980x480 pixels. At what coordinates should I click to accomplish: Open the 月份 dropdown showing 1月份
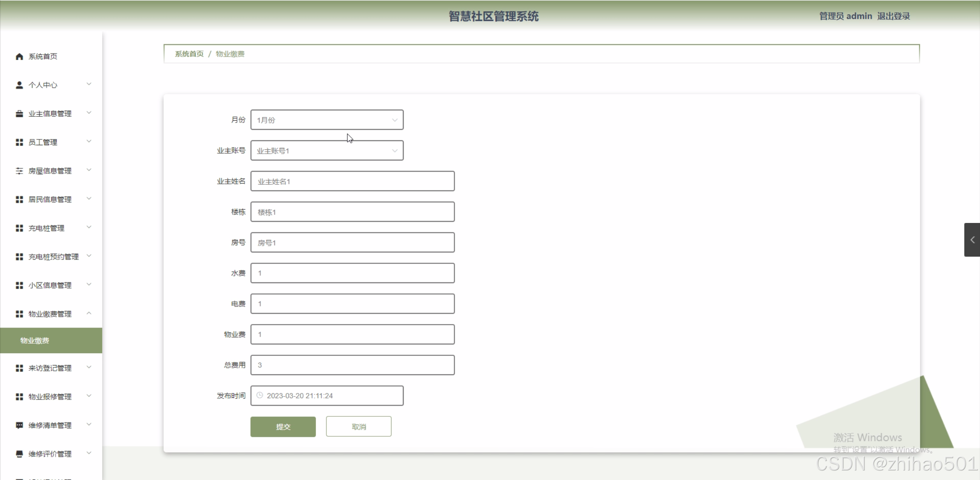[x=327, y=120]
